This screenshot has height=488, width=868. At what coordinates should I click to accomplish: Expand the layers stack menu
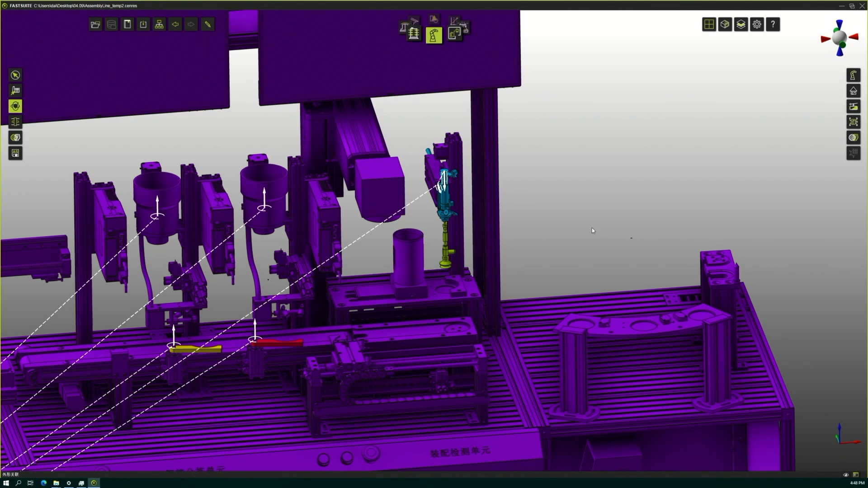[741, 24]
